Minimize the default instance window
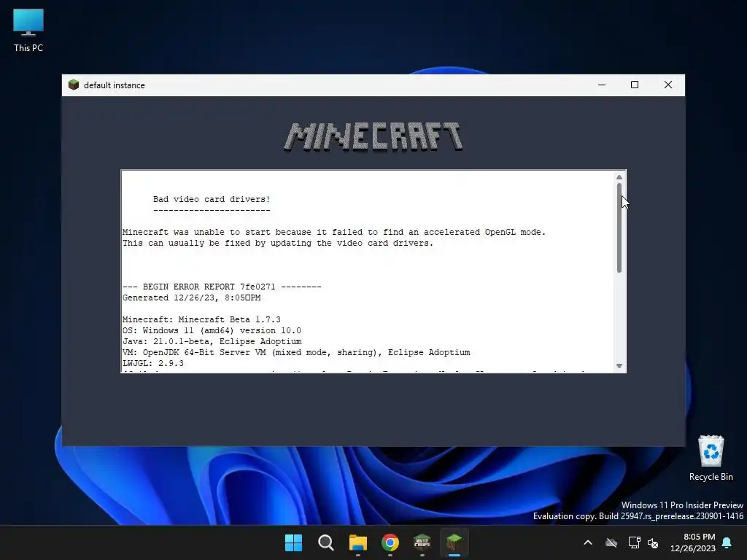The height and width of the screenshot is (560, 747). pyautogui.click(x=602, y=85)
